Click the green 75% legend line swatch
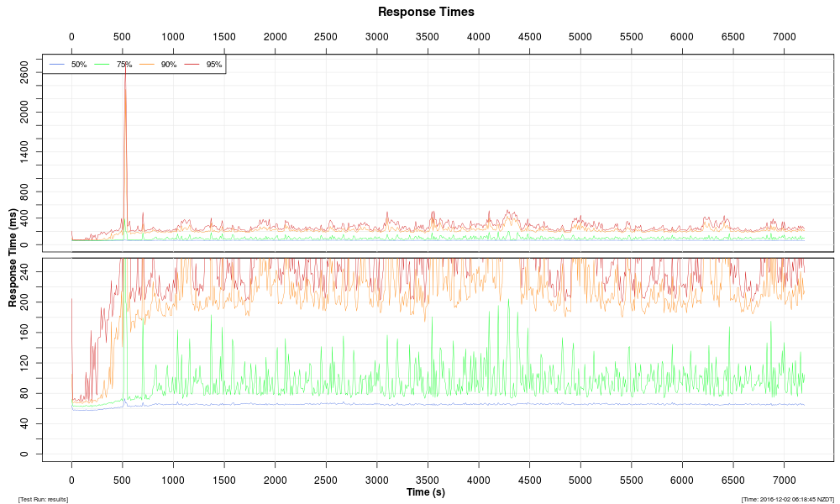This screenshot has height=504, width=840. (102, 65)
